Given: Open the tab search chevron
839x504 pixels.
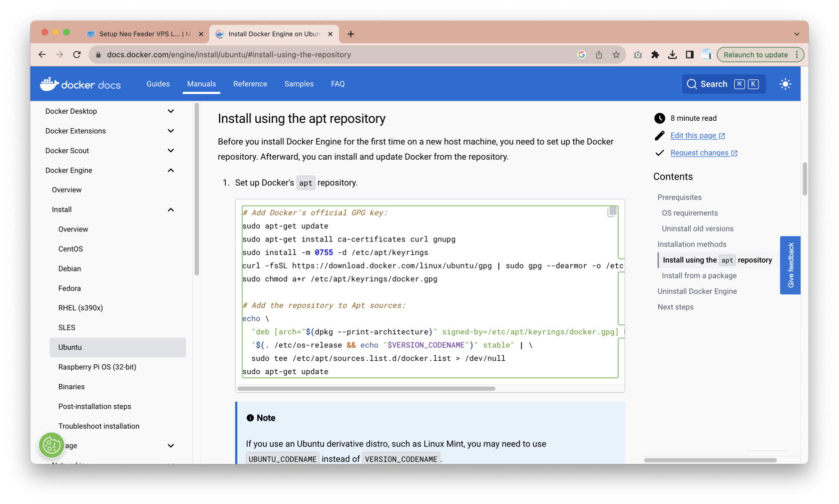Looking at the screenshot, I should click(797, 34).
